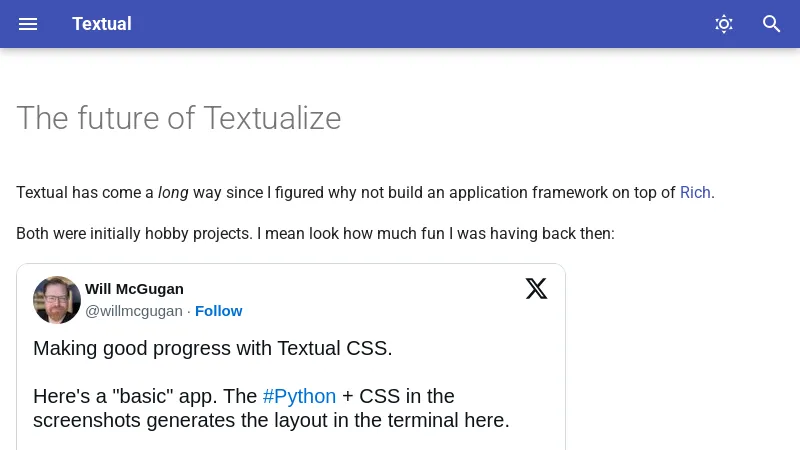Click the Textual site title in header
This screenshot has height=450, width=800.
(102, 24)
